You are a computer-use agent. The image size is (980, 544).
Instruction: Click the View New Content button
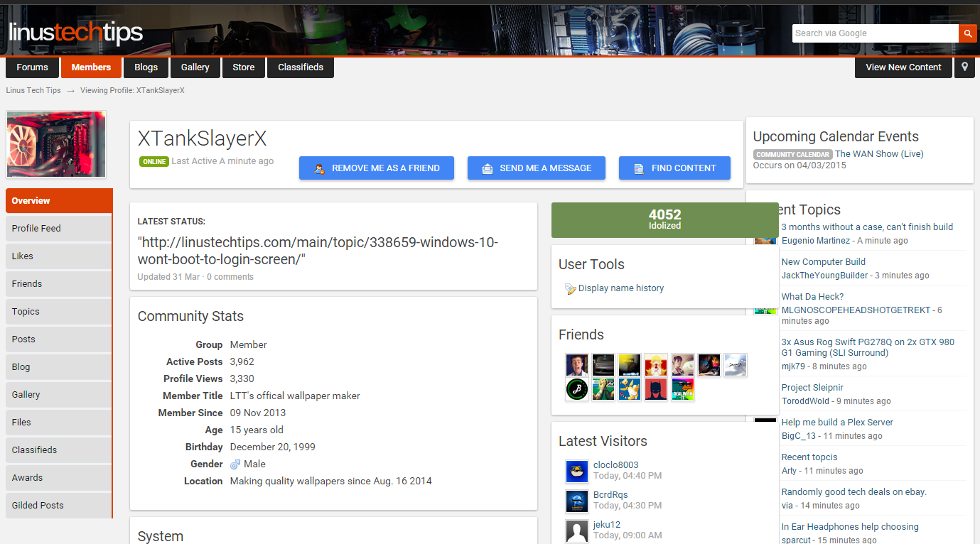click(903, 67)
